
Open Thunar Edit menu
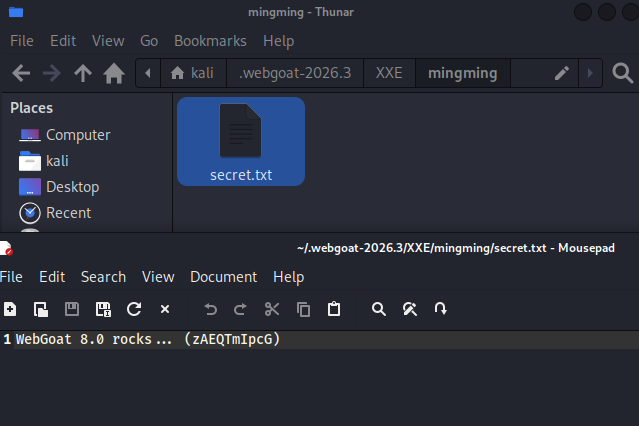[63, 41]
